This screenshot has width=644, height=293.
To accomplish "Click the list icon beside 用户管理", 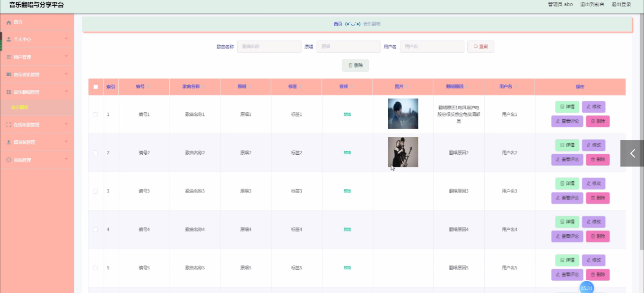I will 9,57.
